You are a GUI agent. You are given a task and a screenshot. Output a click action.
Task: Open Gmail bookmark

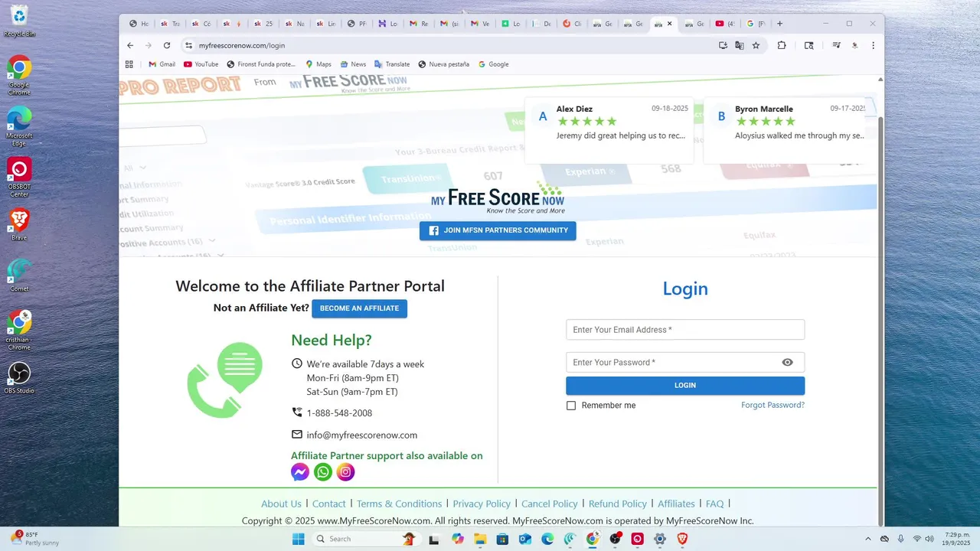point(162,64)
